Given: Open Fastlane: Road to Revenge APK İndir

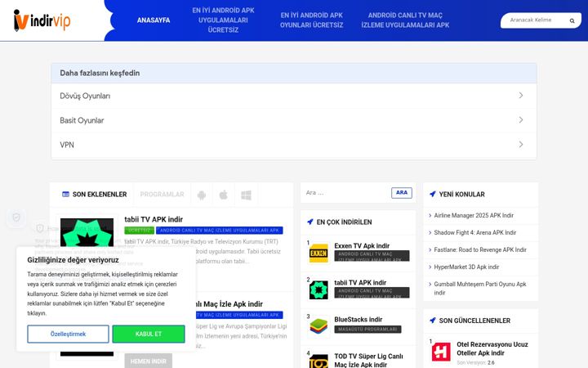Looking at the screenshot, I should [480, 249].
